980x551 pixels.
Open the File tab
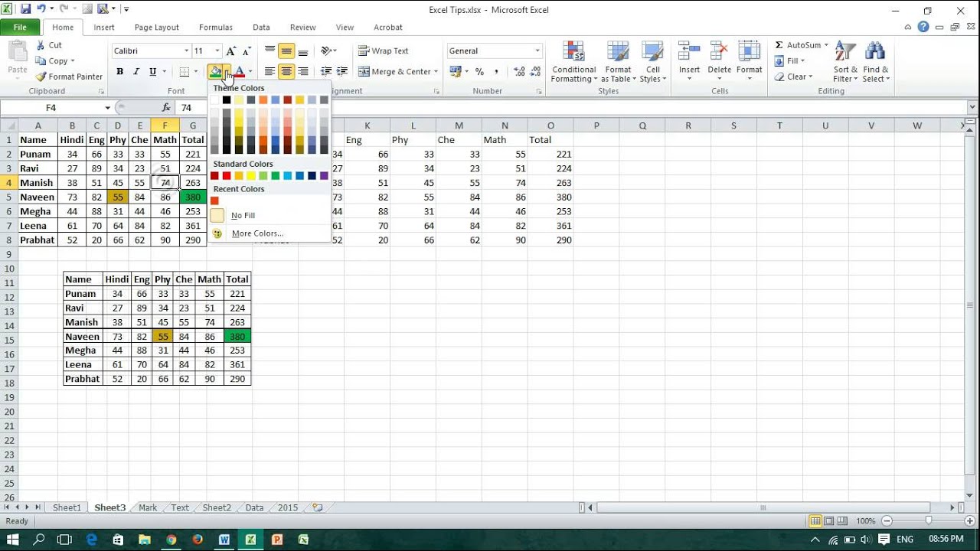click(x=20, y=27)
